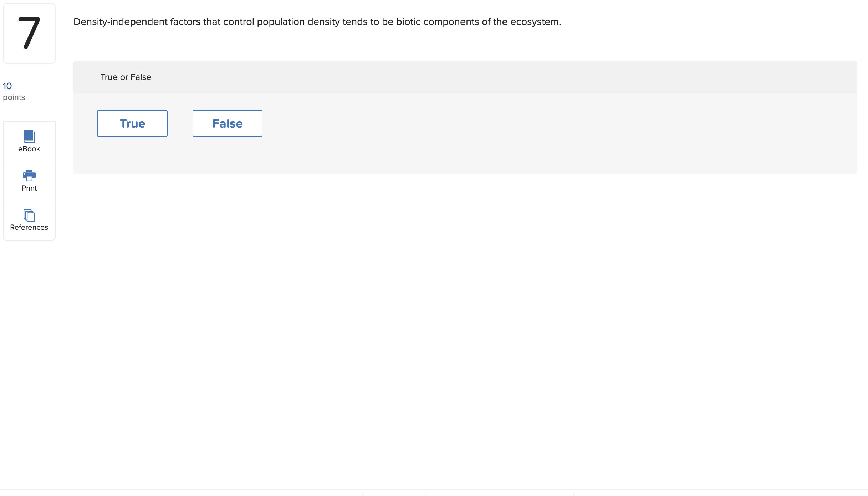Click the blue 10 point value
868x496 pixels.
coord(7,86)
